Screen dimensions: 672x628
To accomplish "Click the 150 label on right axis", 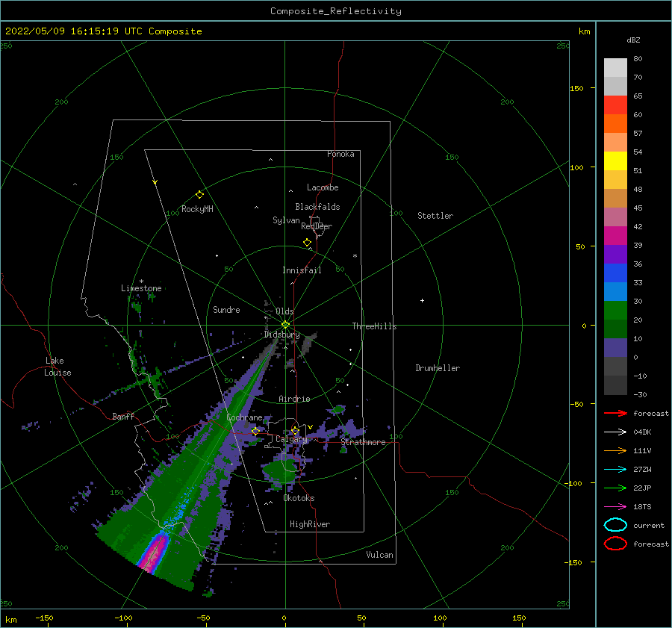I will coord(576,88).
